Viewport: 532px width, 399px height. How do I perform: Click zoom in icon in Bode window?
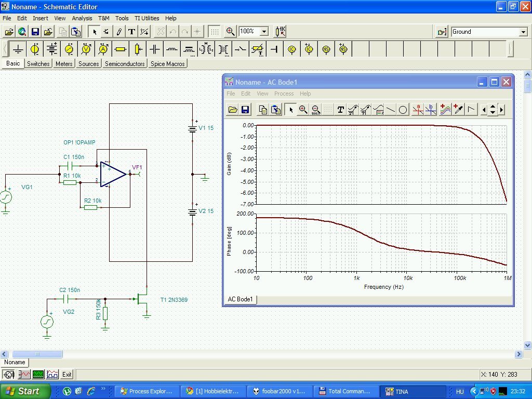[303, 110]
